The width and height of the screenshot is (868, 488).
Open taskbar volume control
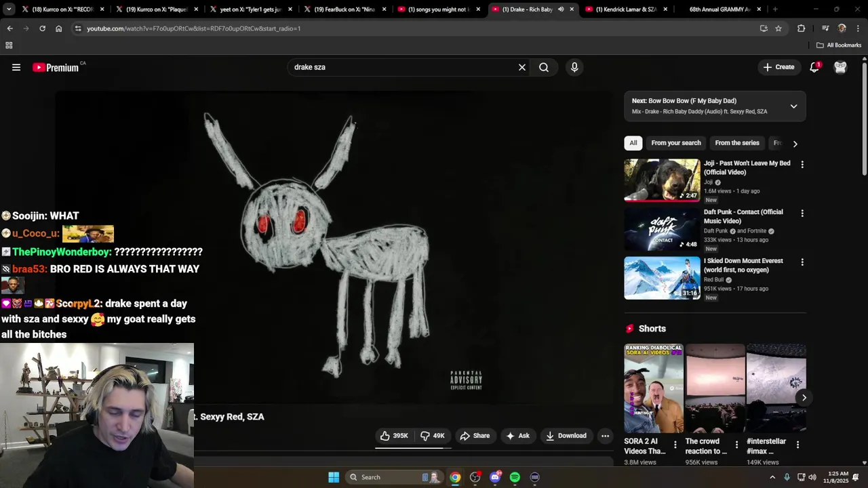coord(812,477)
